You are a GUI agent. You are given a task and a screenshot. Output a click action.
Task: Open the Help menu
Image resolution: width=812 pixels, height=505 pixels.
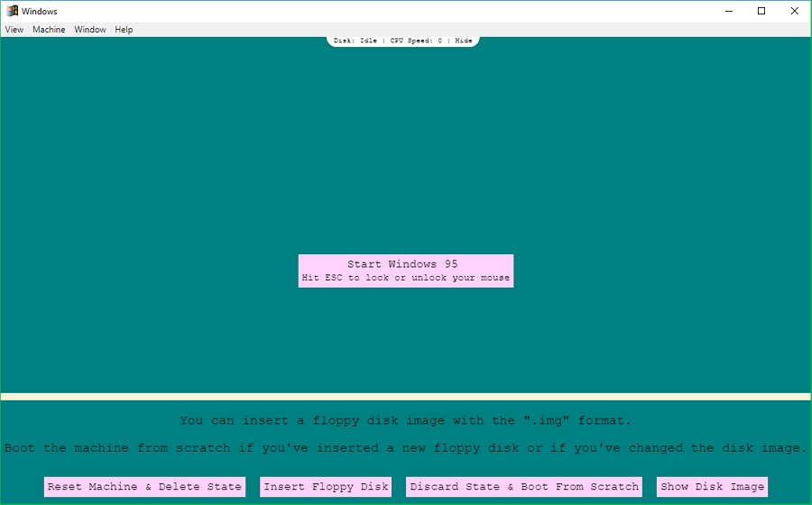[124, 30]
